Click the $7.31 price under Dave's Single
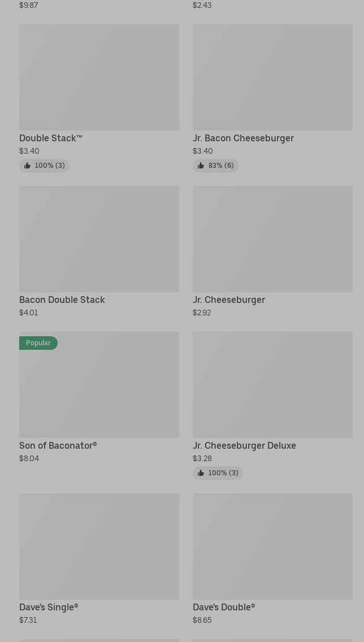The image size is (364, 642). [28, 620]
